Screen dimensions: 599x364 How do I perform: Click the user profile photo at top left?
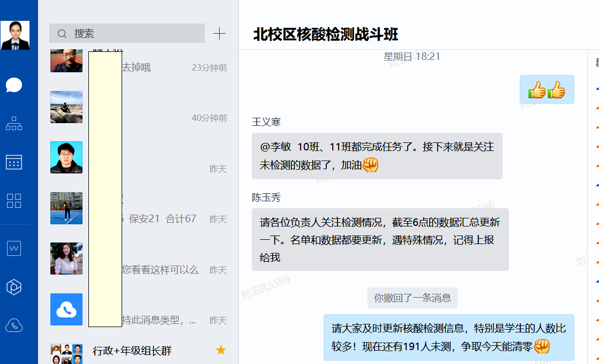15,35
